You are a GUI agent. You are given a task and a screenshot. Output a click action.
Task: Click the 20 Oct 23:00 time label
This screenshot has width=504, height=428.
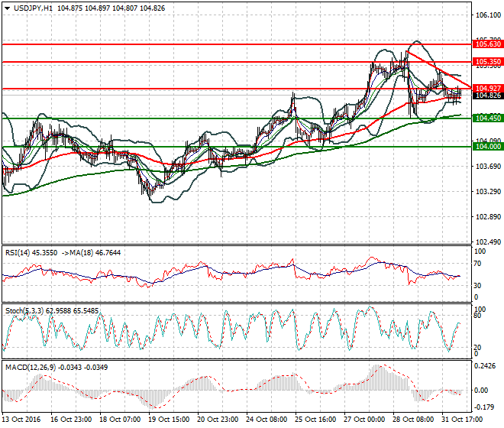tap(218, 420)
